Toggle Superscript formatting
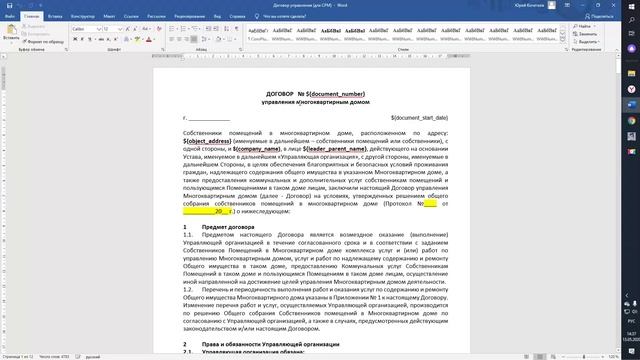This screenshot has width=640, height=360. pos(116,39)
